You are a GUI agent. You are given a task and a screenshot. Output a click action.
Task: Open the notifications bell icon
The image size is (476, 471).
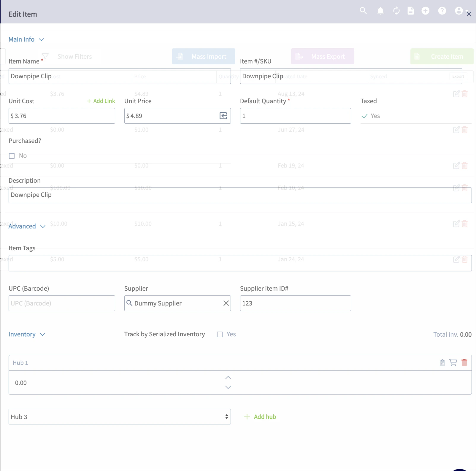380,11
